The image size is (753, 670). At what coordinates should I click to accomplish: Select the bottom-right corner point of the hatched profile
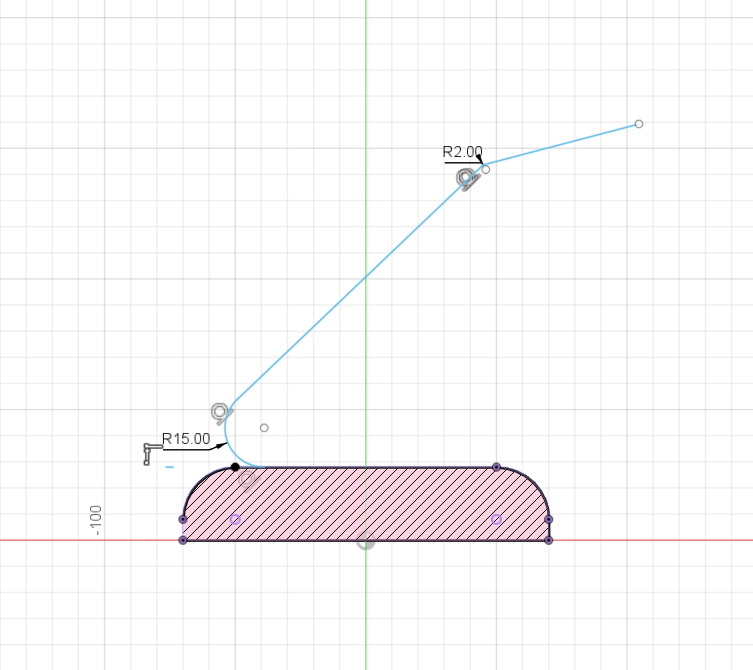point(549,540)
